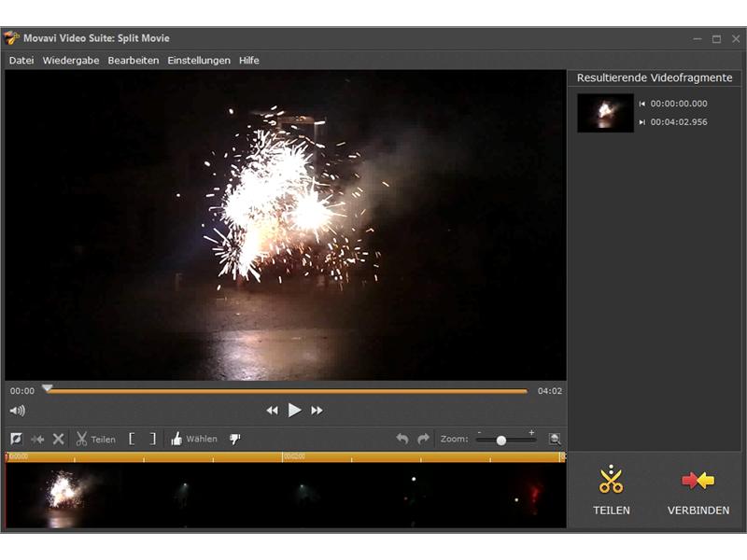Minimize the Split Movie window

pyautogui.click(x=698, y=38)
